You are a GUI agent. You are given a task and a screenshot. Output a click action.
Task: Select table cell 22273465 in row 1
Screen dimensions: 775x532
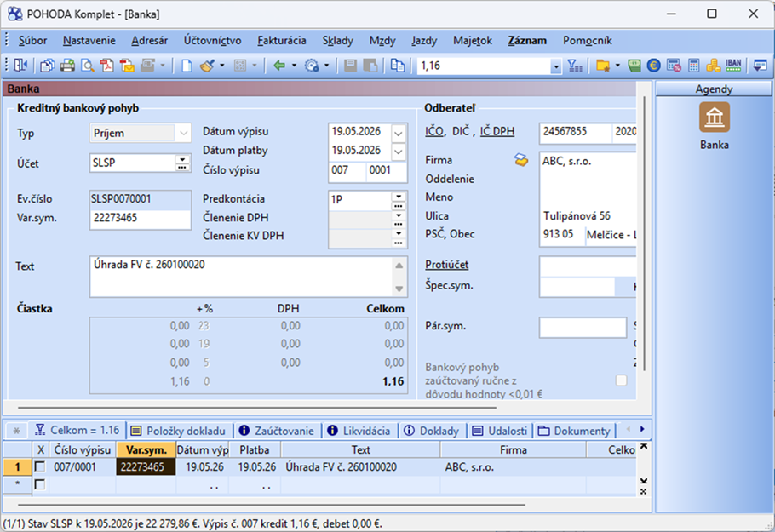(146, 466)
